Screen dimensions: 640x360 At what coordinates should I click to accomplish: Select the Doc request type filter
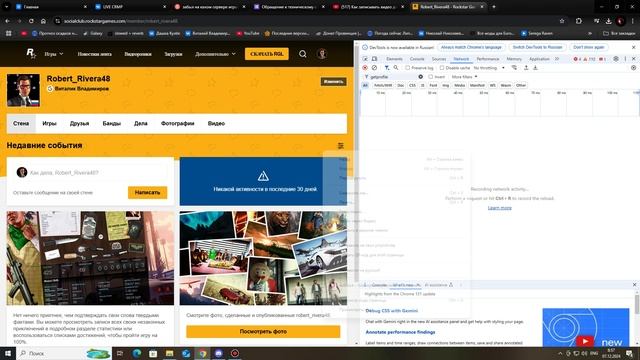pyautogui.click(x=400, y=85)
